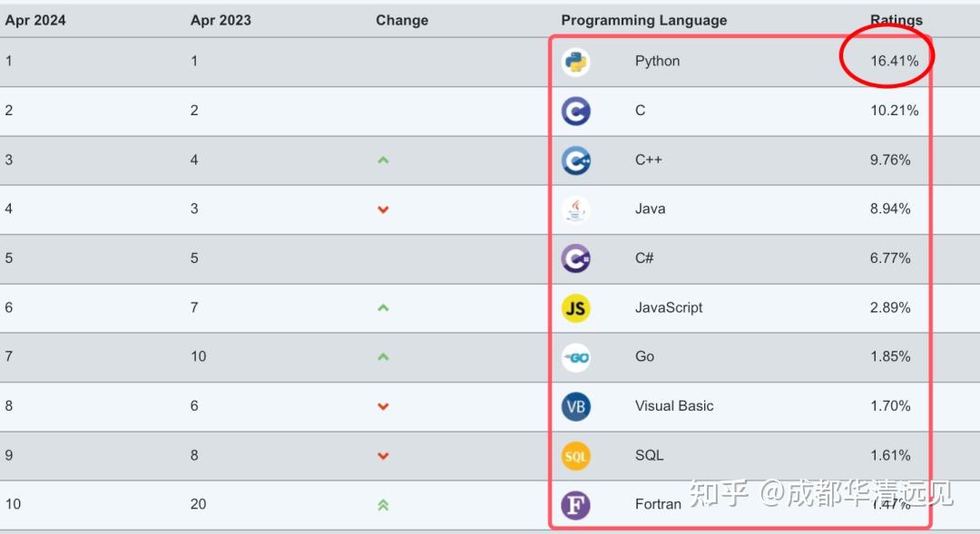Click the Go language logo
Screen dimensions: 980x534
tap(574, 356)
